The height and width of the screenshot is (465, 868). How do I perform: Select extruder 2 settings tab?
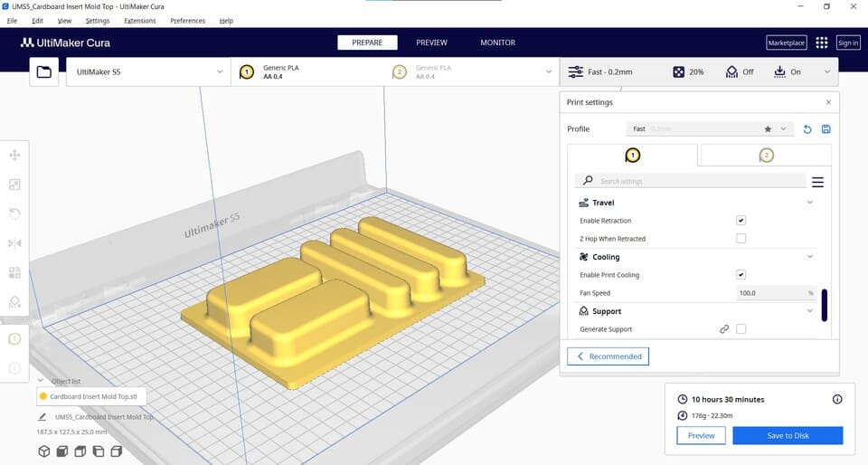click(766, 156)
